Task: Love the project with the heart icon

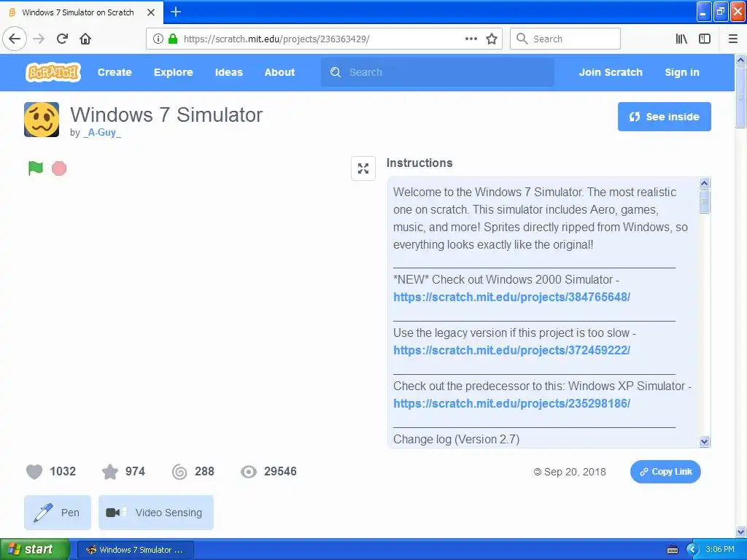Action: tap(34, 472)
